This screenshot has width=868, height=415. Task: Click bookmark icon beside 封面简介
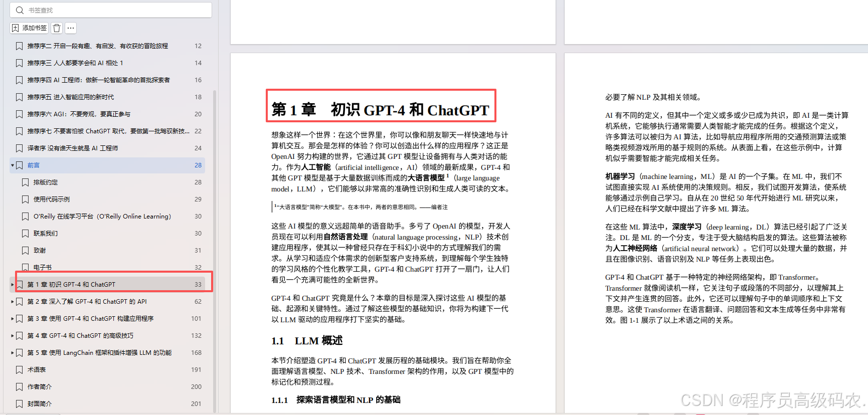pos(19,404)
